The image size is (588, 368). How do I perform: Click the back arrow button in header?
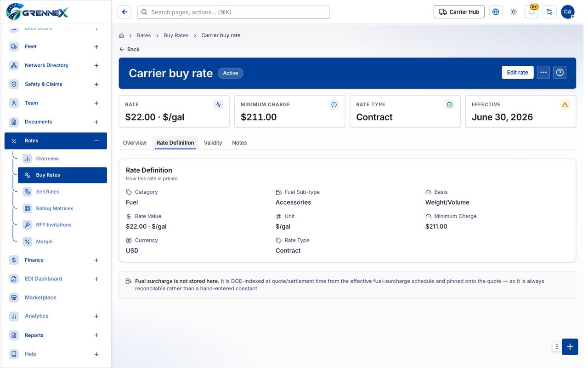click(124, 12)
